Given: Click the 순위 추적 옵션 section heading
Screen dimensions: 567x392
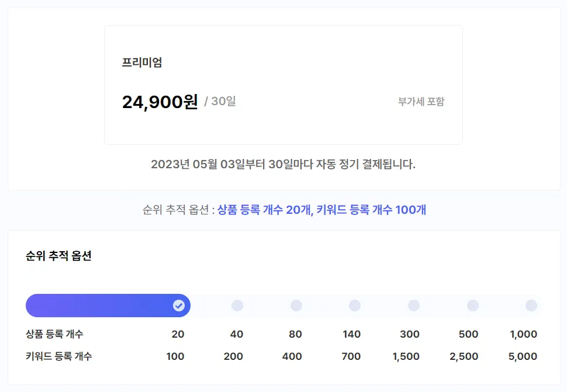Looking at the screenshot, I should [58, 256].
